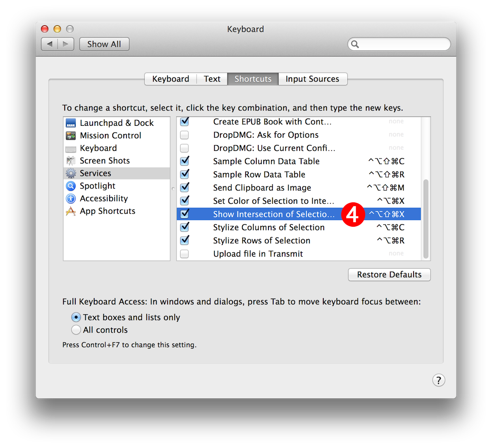Uncheck Send Clipboard as Image checkbox
The image size is (492, 448).
pos(184,188)
